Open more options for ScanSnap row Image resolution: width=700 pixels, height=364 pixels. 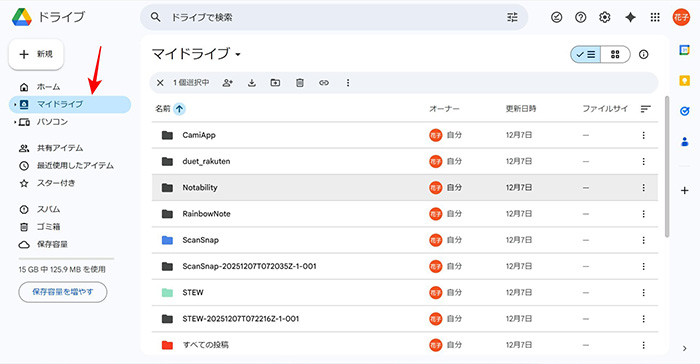(643, 240)
